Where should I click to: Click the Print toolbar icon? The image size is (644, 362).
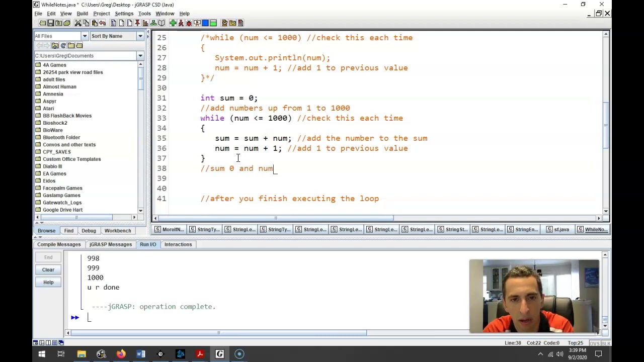pos(66,23)
